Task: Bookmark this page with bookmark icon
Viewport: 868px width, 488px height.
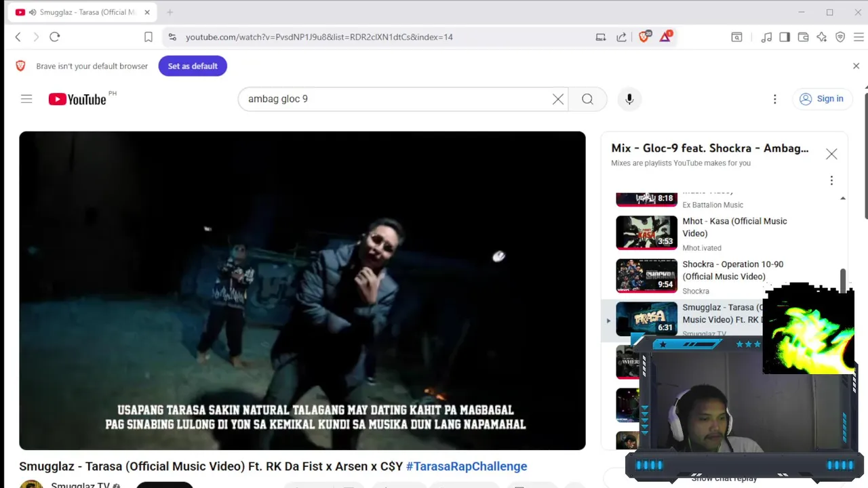Action: click(x=149, y=37)
